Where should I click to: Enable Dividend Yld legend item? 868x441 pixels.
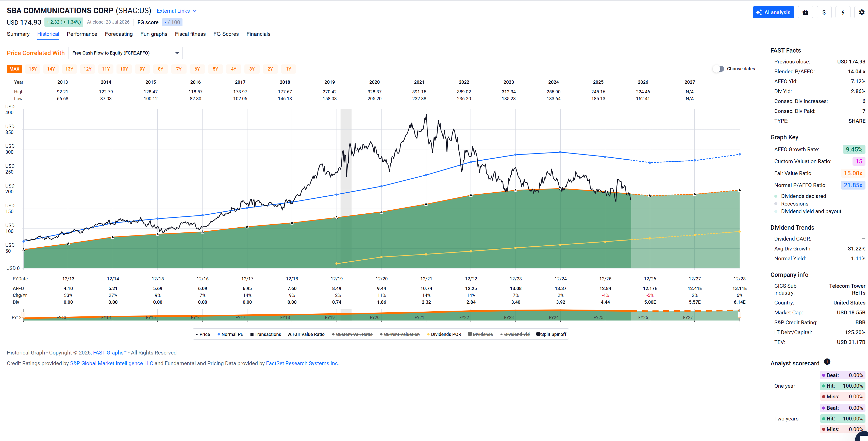pos(515,334)
